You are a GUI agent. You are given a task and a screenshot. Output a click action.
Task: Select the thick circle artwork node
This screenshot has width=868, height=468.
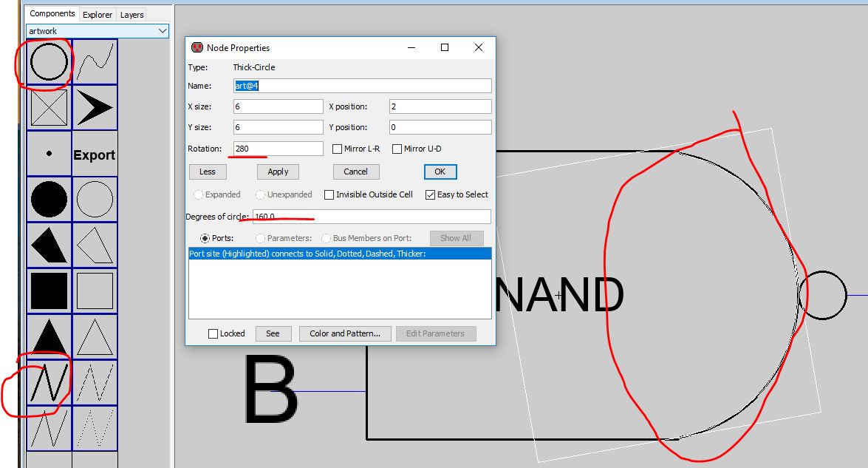click(x=49, y=62)
